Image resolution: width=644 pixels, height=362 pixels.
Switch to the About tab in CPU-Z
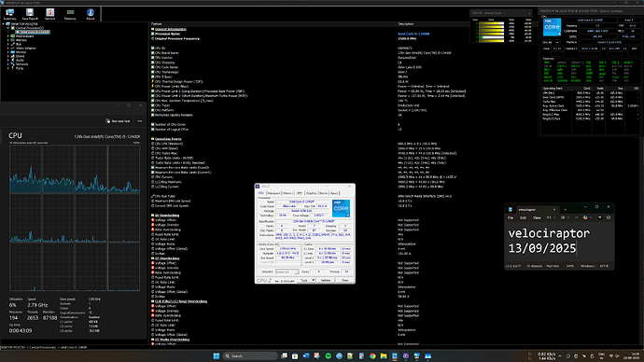[x=334, y=193]
